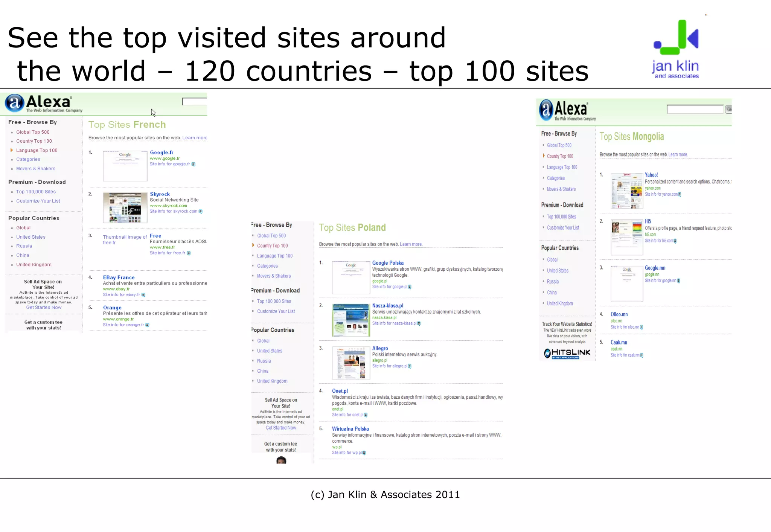
Task: Click the site info icon next to skyrock.com
Action: 200,212
